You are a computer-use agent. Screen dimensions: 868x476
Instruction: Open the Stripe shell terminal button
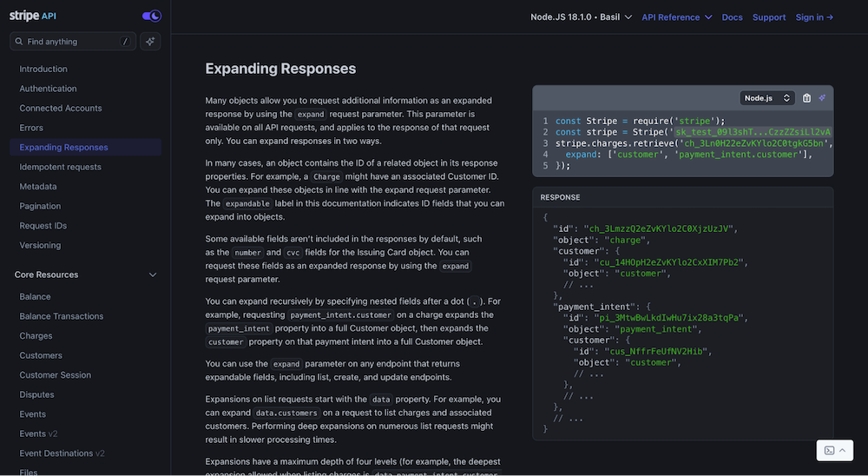[x=836, y=450]
